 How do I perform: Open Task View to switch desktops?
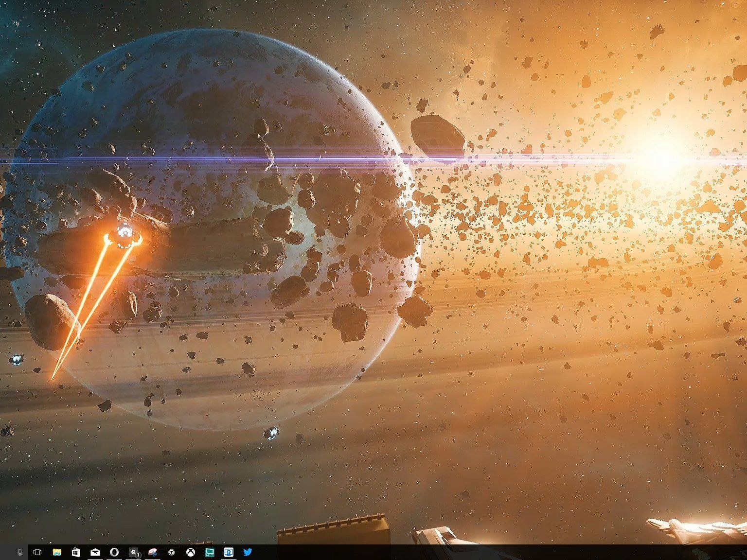pyautogui.click(x=37, y=552)
